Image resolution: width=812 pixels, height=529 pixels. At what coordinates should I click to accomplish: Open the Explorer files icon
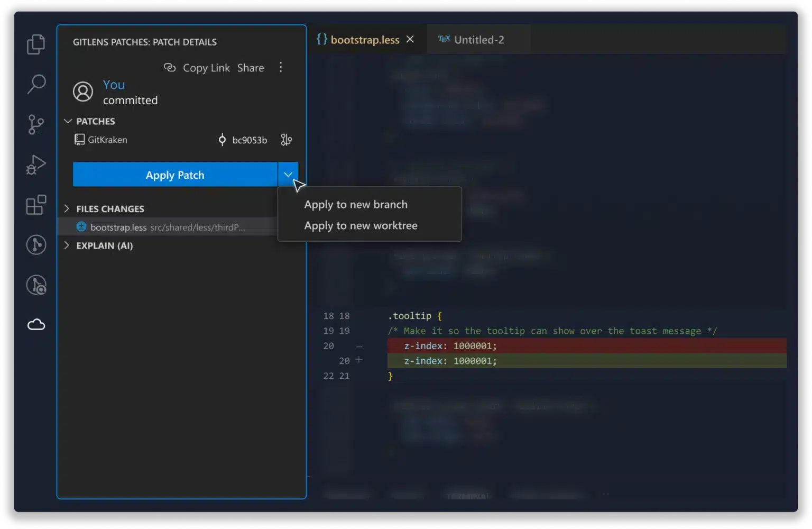tap(36, 44)
